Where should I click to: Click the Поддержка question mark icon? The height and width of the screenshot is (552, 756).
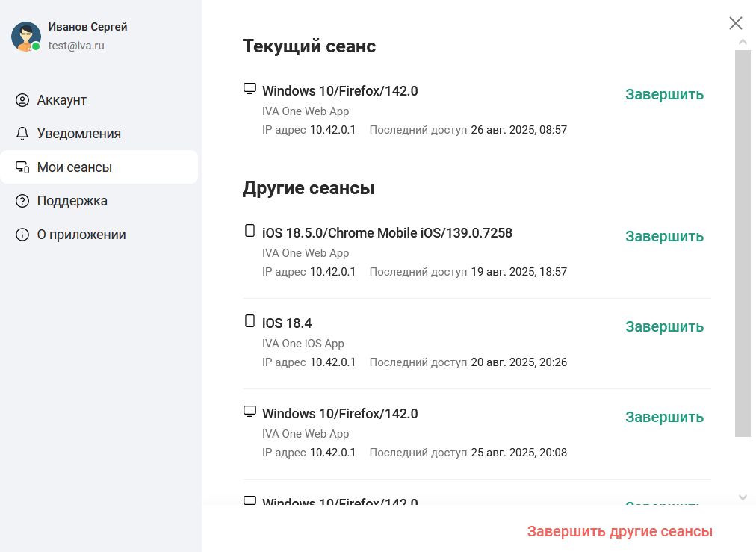(22, 200)
